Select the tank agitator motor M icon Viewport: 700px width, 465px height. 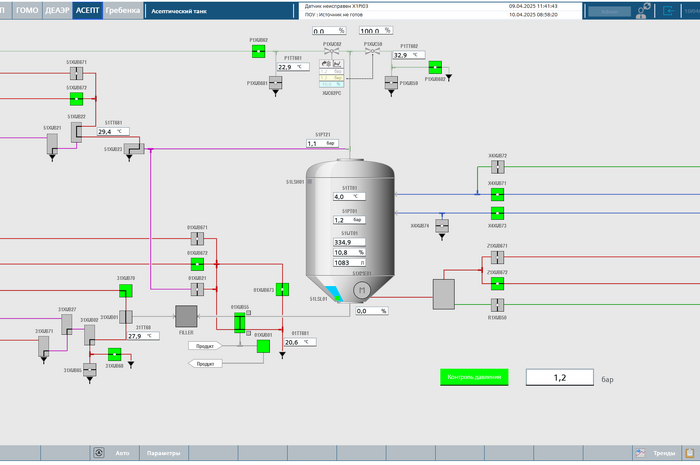[360, 288]
